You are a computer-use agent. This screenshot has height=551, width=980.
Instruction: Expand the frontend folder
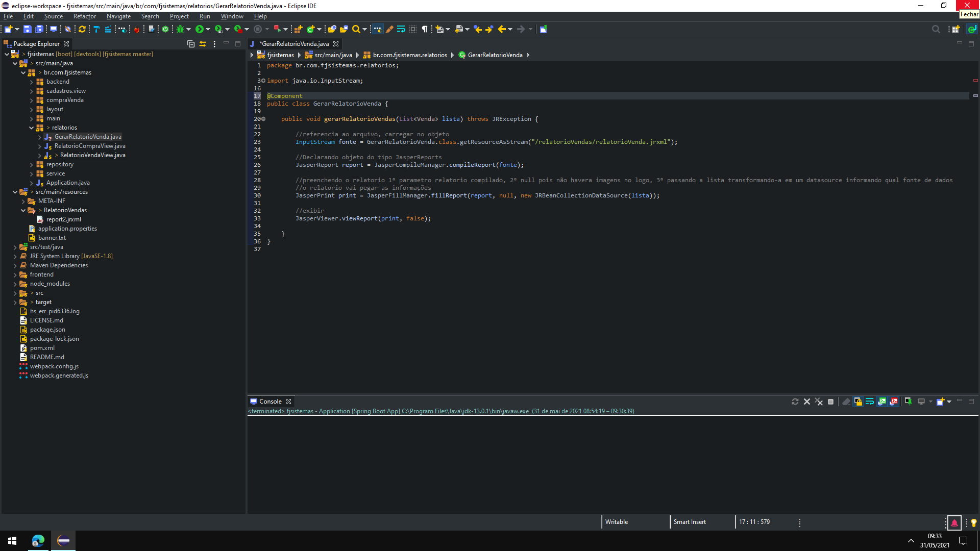point(15,275)
